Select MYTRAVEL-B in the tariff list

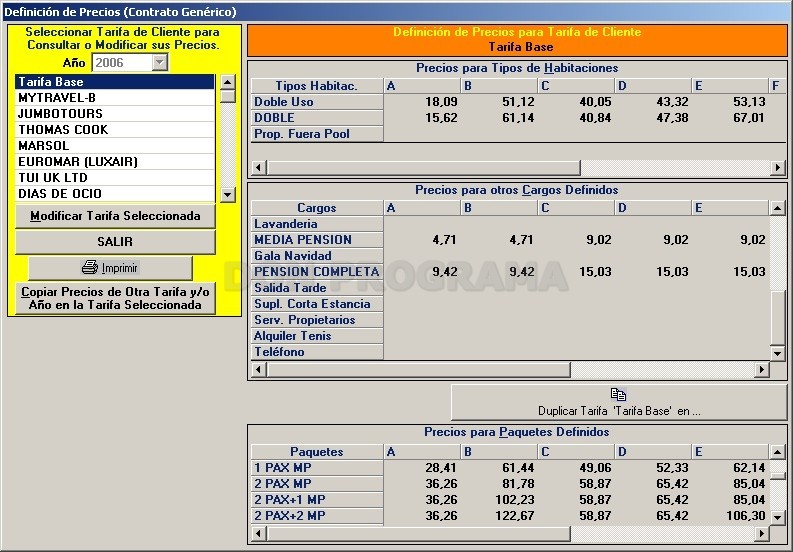[115, 98]
